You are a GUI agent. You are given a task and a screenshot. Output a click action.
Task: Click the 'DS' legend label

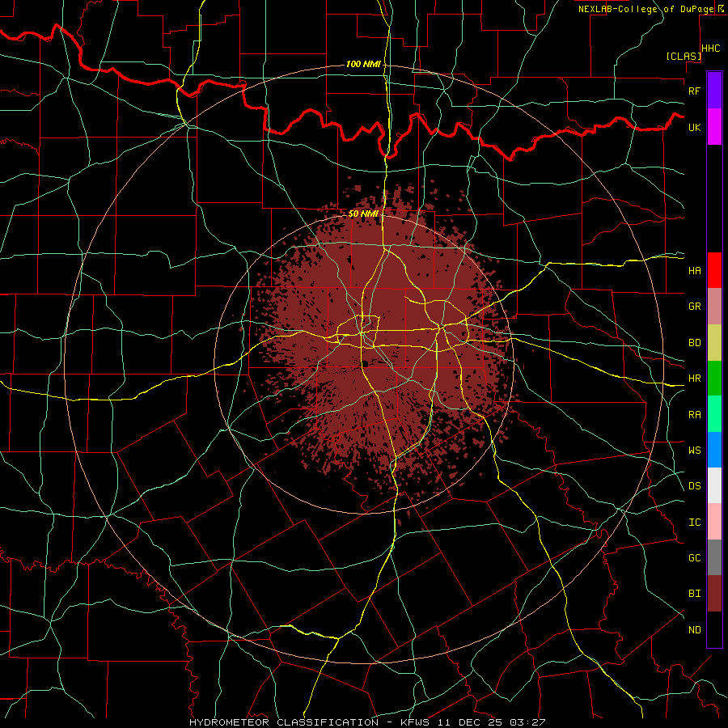tap(695, 486)
